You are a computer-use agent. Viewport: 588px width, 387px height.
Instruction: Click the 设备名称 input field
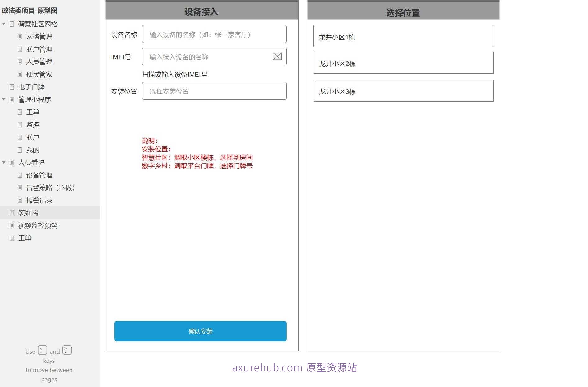pos(214,34)
